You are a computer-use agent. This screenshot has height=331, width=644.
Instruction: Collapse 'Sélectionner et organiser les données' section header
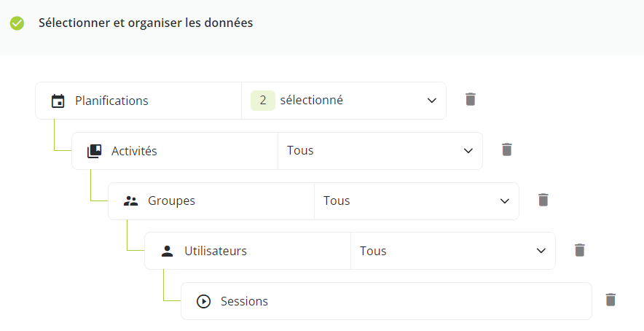click(322, 28)
